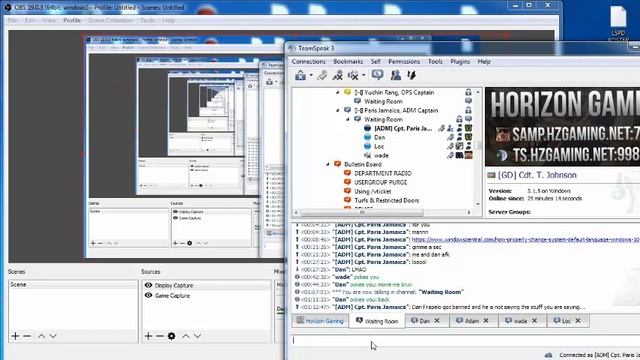Close the Dan chat tab

click(437, 321)
